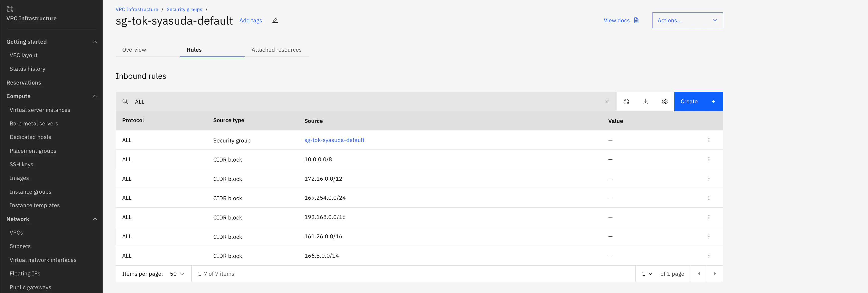Open the Actions dropdown
This screenshot has height=293, width=868.
pyautogui.click(x=687, y=20)
